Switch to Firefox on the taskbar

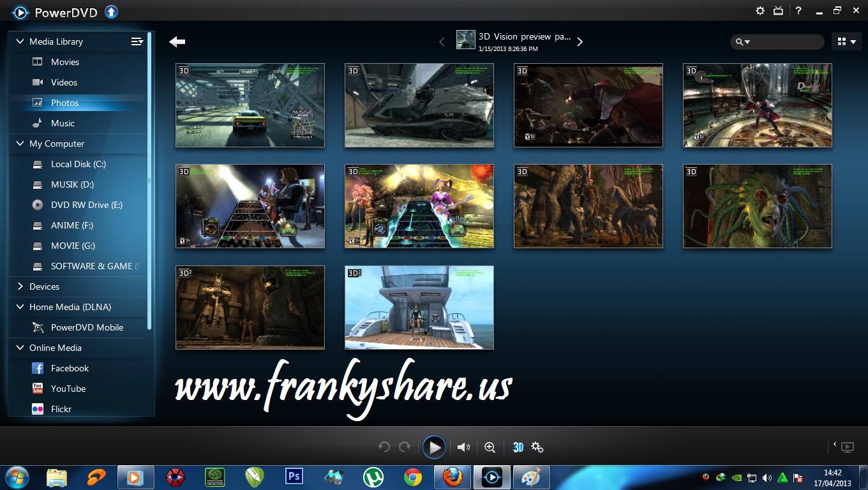453,477
